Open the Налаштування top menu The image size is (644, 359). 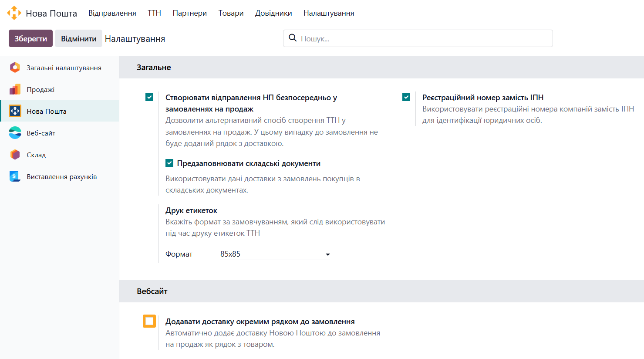pyautogui.click(x=329, y=13)
